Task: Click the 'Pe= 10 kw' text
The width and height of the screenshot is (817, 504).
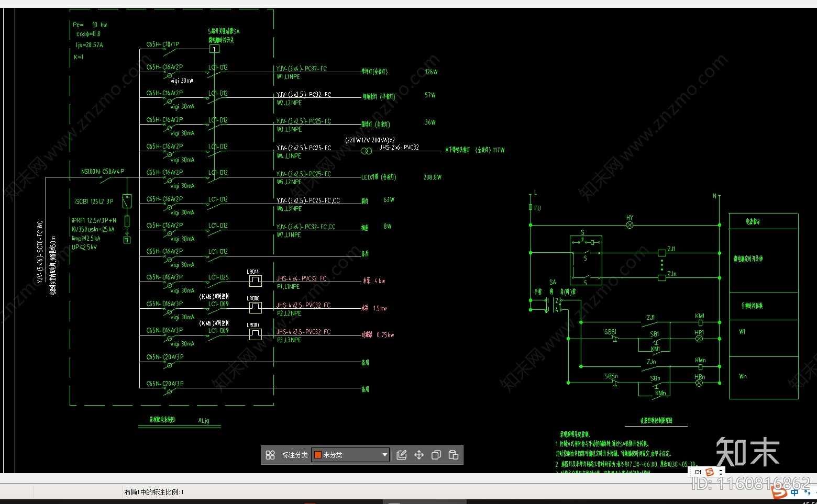Action: click(90, 25)
